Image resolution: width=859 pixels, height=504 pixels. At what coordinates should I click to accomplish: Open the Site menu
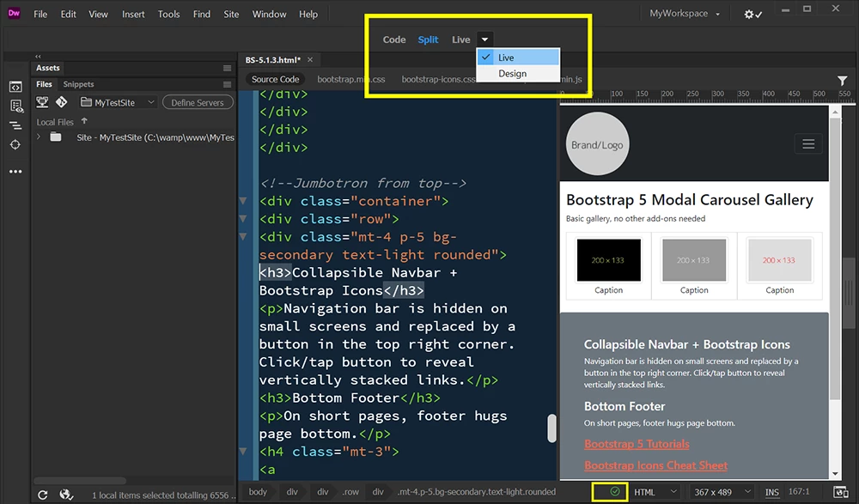pos(231,15)
